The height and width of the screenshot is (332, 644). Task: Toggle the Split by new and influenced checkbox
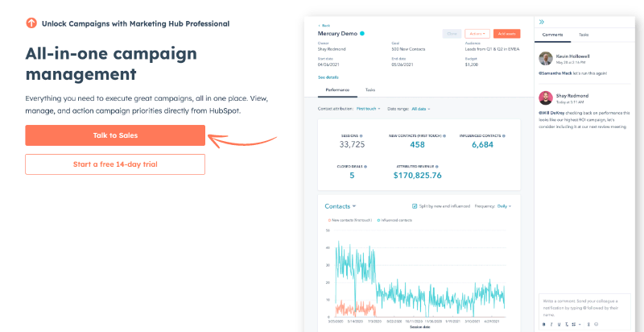tap(414, 205)
